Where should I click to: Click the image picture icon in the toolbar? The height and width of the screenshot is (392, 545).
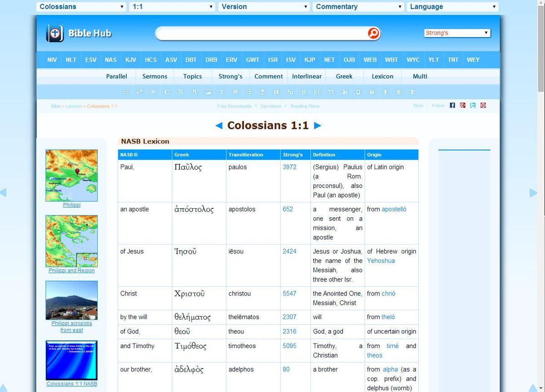click(208, 92)
